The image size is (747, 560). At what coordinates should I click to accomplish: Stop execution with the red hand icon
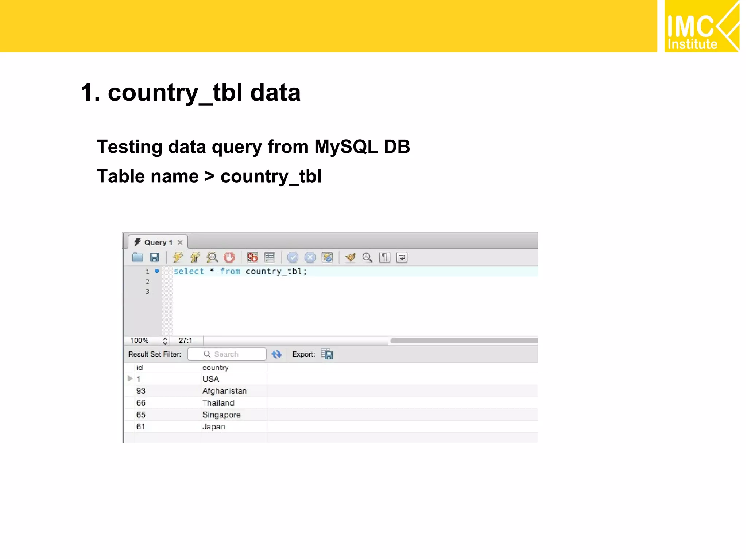(229, 257)
